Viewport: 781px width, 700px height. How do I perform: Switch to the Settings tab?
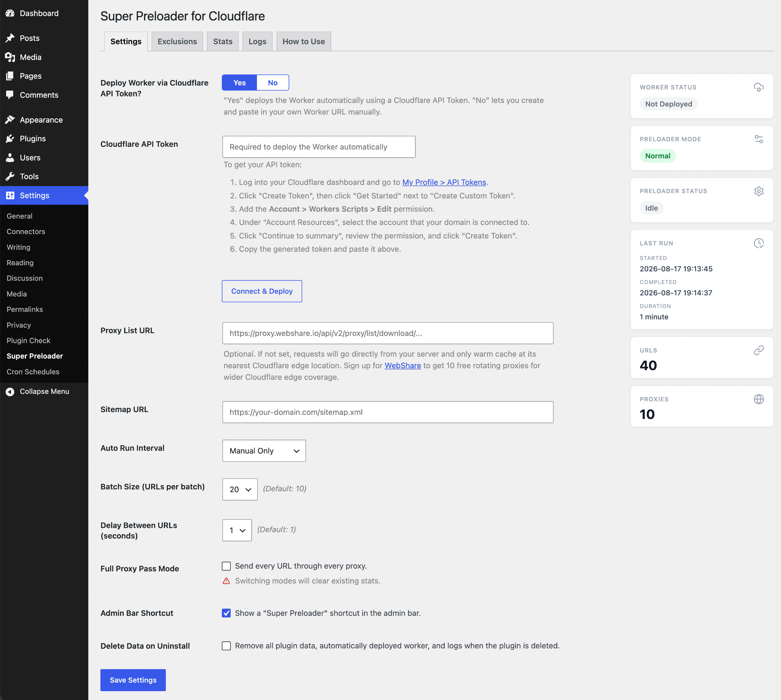click(126, 41)
